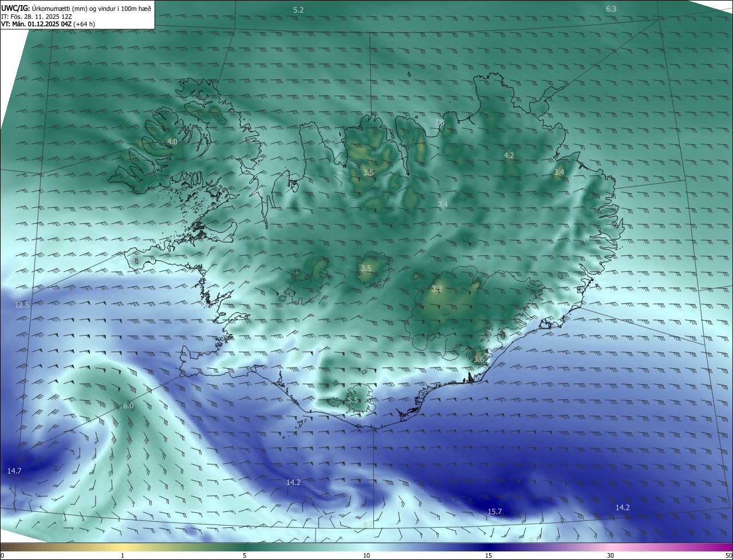Click the 12.5 value label

coord(22,305)
